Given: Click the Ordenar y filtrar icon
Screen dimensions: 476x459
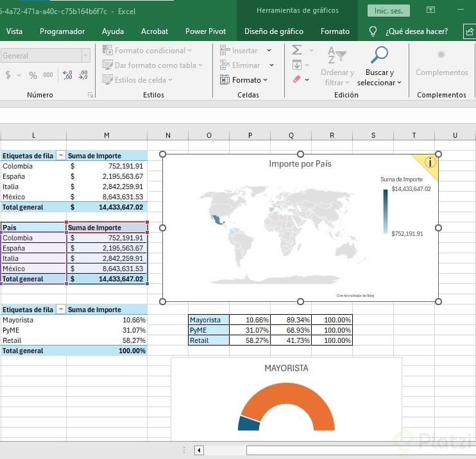Looking at the screenshot, I should tap(337, 55).
